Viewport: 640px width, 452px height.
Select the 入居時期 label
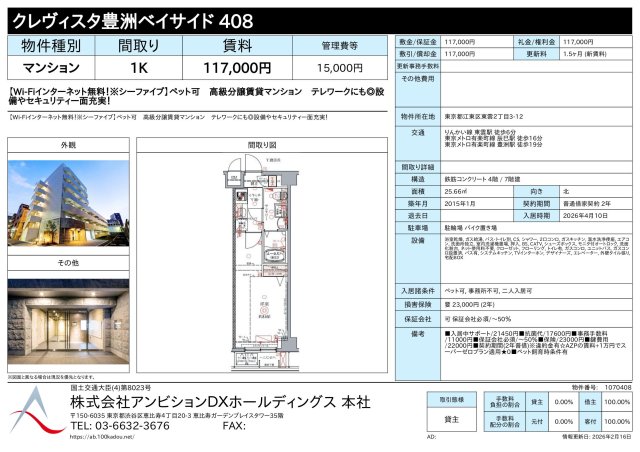tap(536, 215)
